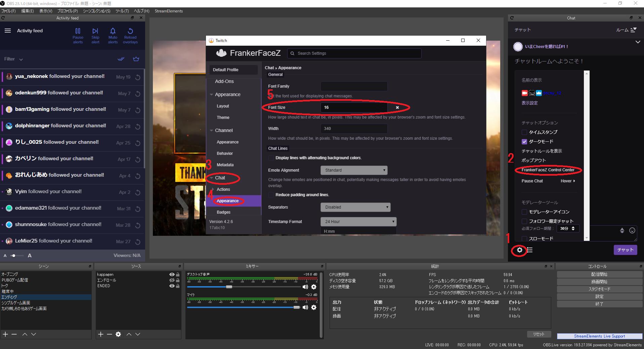Mute the マイク speaker icon
Viewport: 644px width, 349px height.
(305, 307)
